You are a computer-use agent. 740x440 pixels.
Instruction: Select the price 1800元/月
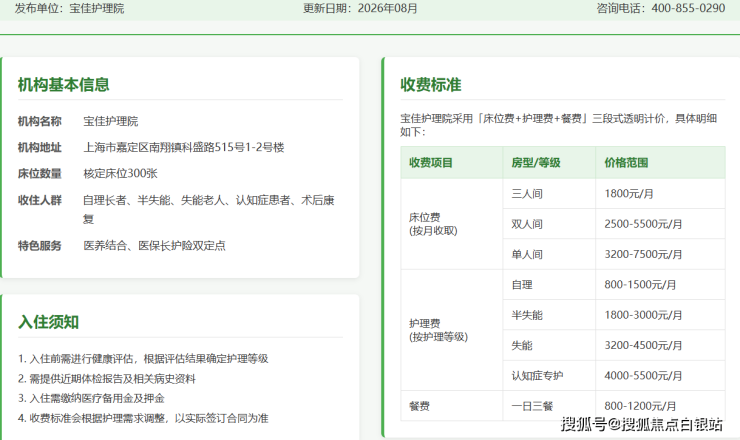pos(629,194)
